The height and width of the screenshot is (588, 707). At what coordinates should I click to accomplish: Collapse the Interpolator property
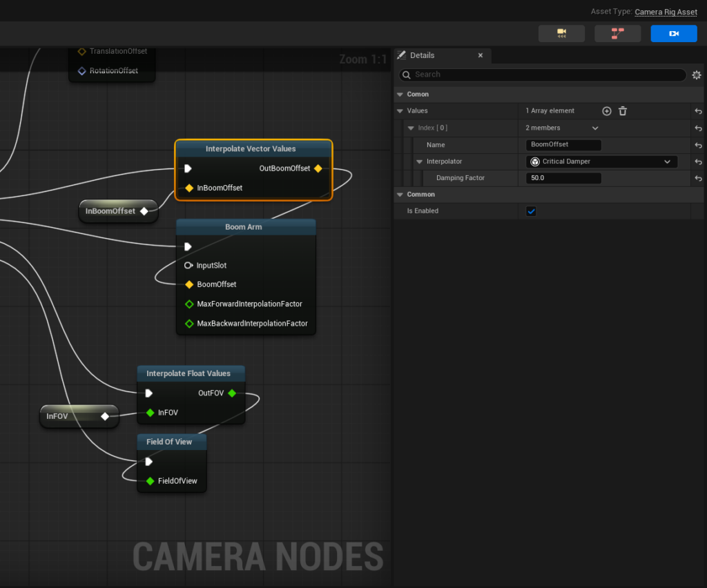click(x=419, y=161)
